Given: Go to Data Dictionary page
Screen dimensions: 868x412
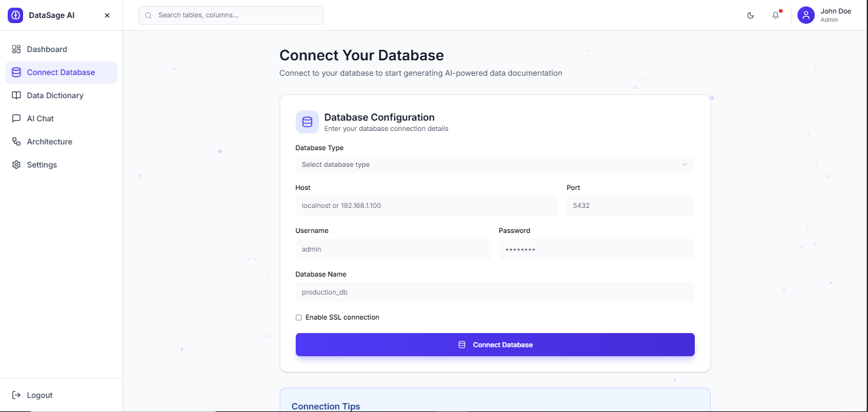Looking at the screenshot, I should click(61, 96).
